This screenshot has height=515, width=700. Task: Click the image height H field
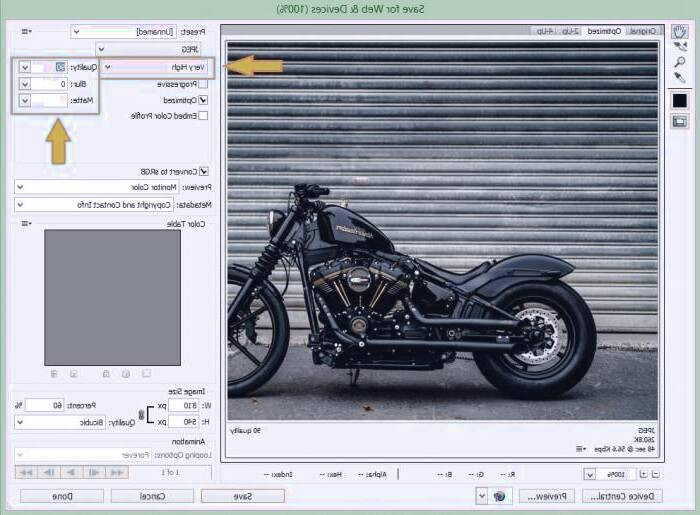tap(183, 422)
